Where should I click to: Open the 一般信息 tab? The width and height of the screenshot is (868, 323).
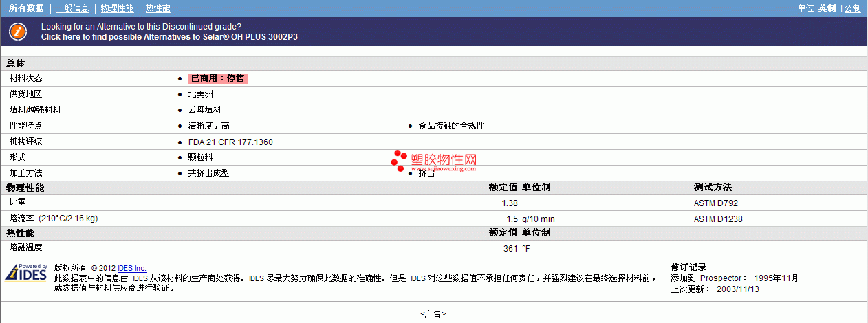click(x=72, y=8)
